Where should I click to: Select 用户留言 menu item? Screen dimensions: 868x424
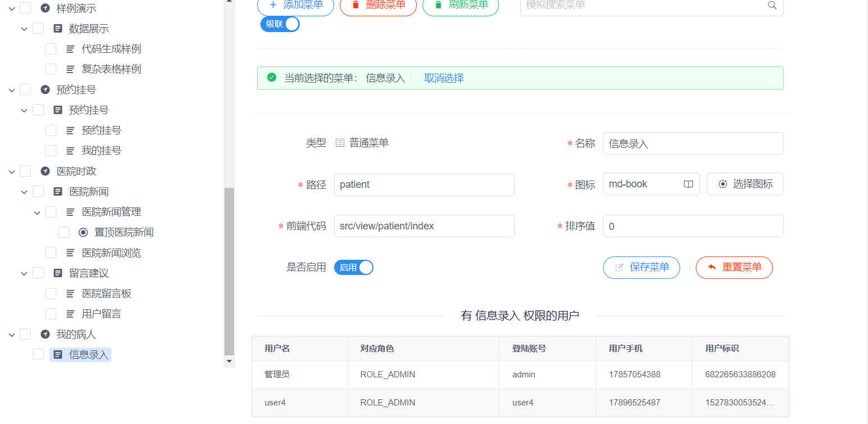101,314
